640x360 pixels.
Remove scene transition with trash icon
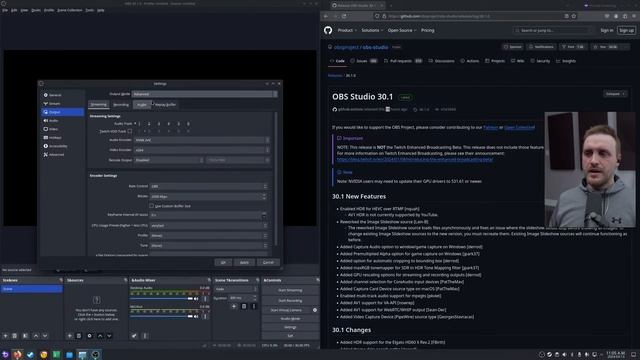[x=244, y=306]
